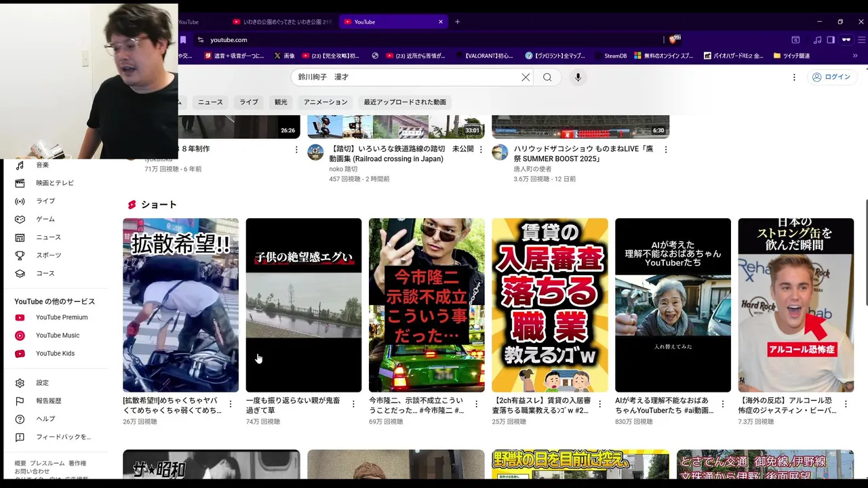Open the 【VALORANT】初心 bookmark
Viewport: 868px width, 488px height.
pyautogui.click(x=486, y=56)
